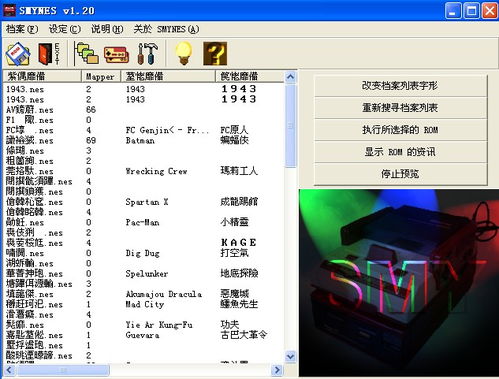
Task: Click the 执行所选择的 ROM button
Action: 400,130
